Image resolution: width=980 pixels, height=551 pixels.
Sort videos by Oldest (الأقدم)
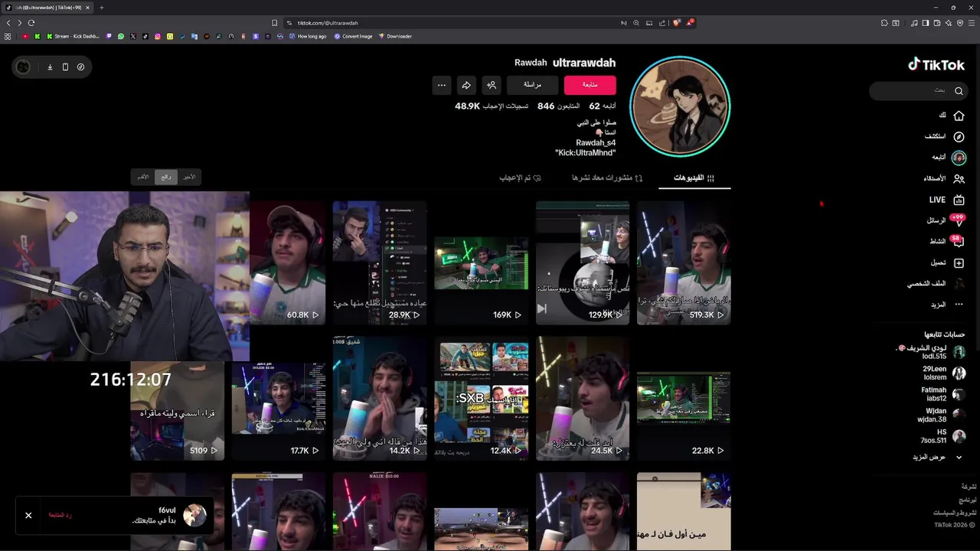tap(142, 177)
